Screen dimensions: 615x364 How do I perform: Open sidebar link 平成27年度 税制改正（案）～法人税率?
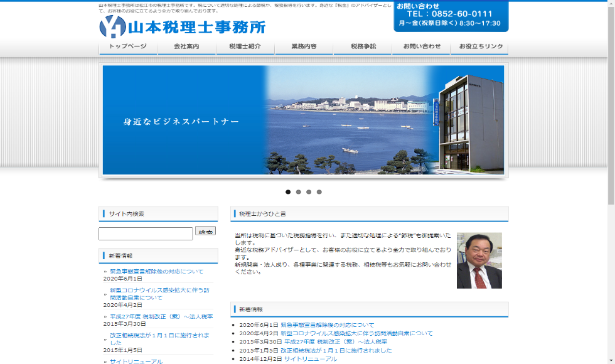tap(161, 316)
